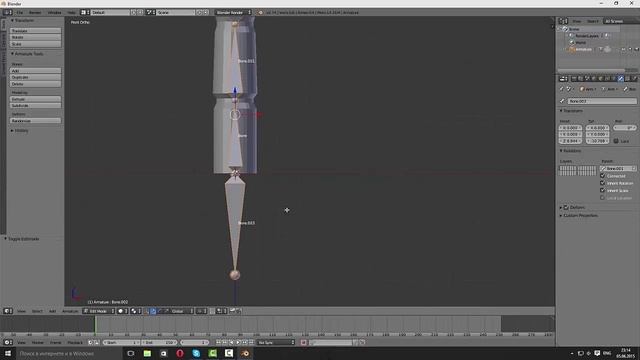Open the render engine dropdown
This screenshot has height=360, width=640.
coord(233,13)
